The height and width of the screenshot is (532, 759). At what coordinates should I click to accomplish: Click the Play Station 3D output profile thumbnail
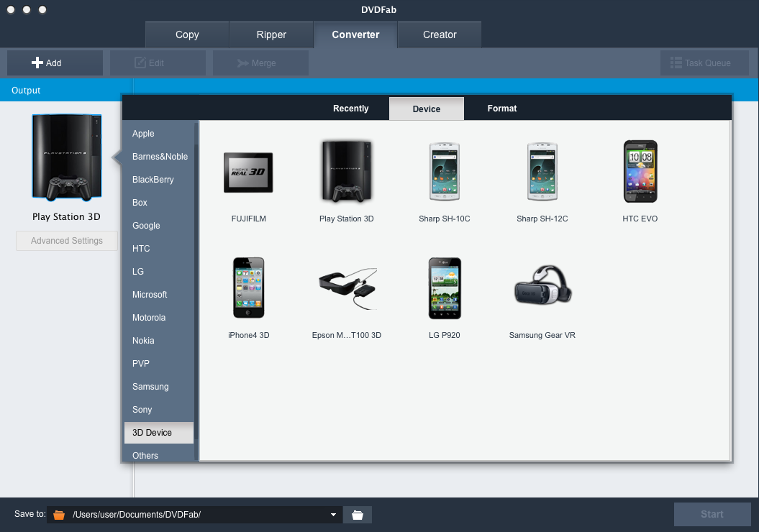point(67,157)
